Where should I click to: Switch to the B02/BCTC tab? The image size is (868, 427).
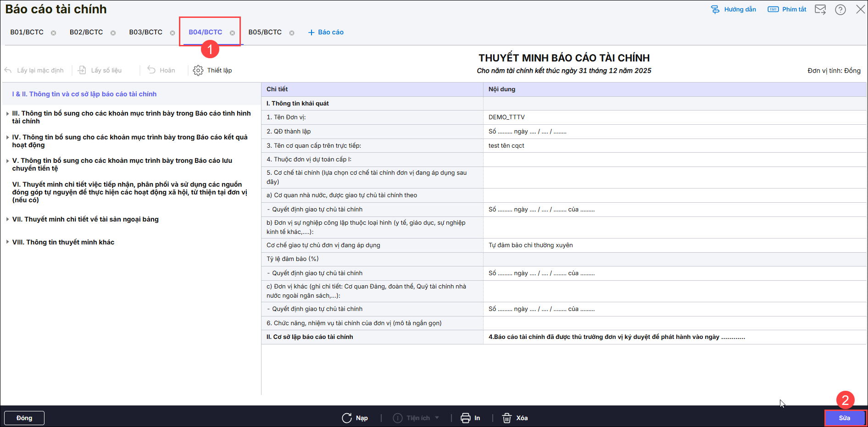86,32
